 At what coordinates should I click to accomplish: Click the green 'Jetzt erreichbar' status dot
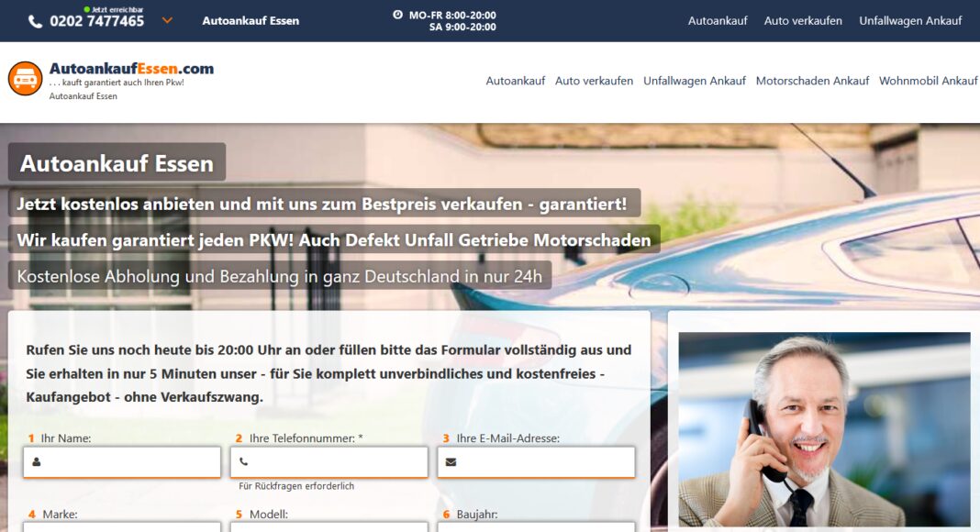pos(87,9)
